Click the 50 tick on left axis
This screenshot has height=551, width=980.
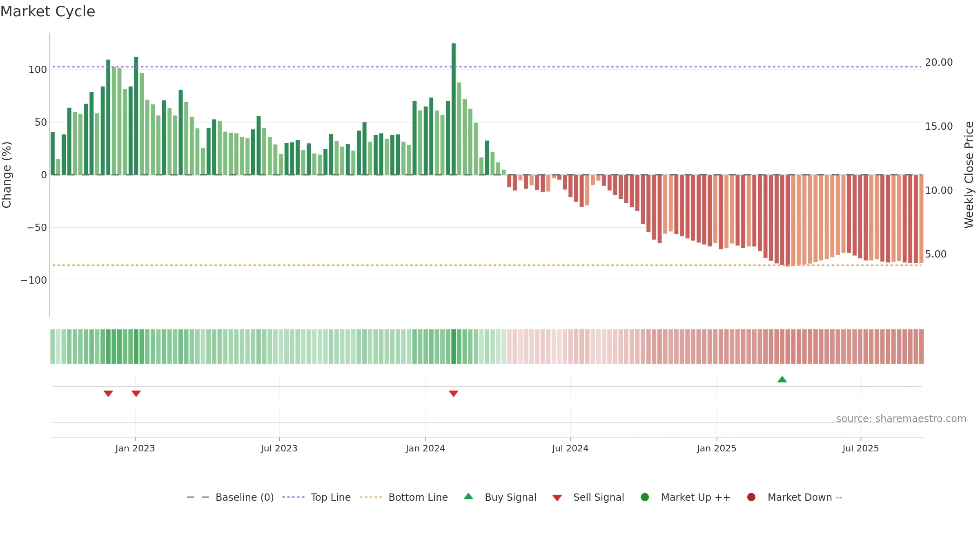click(x=41, y=122)
